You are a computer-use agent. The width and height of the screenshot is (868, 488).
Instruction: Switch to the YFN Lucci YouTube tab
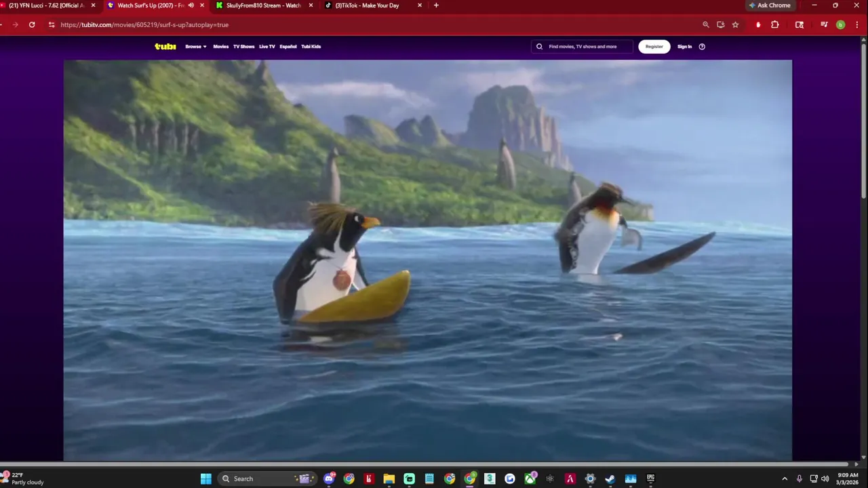pyautogui.click(x=46, y=5)
